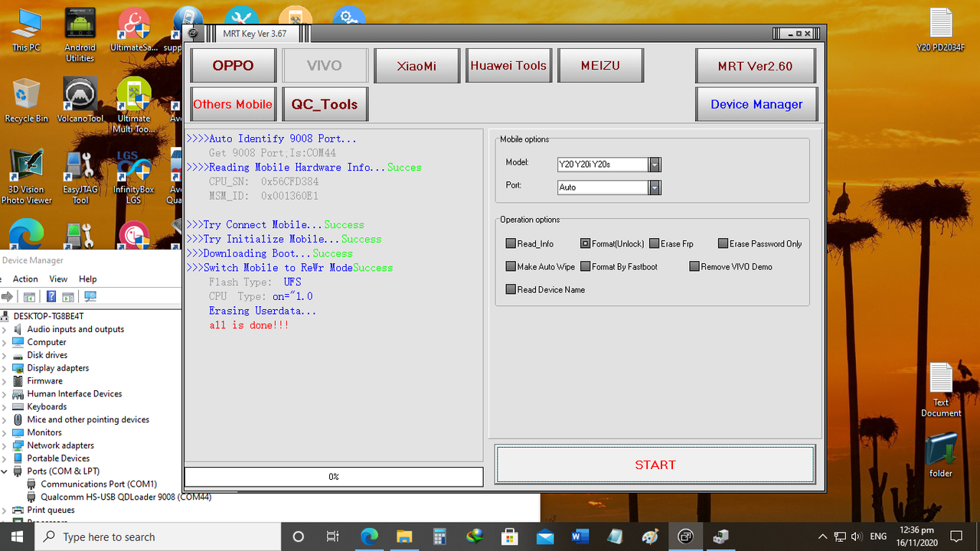Click the taskbar search box
The height and width of the screenshot is (551, 980).
158,536
